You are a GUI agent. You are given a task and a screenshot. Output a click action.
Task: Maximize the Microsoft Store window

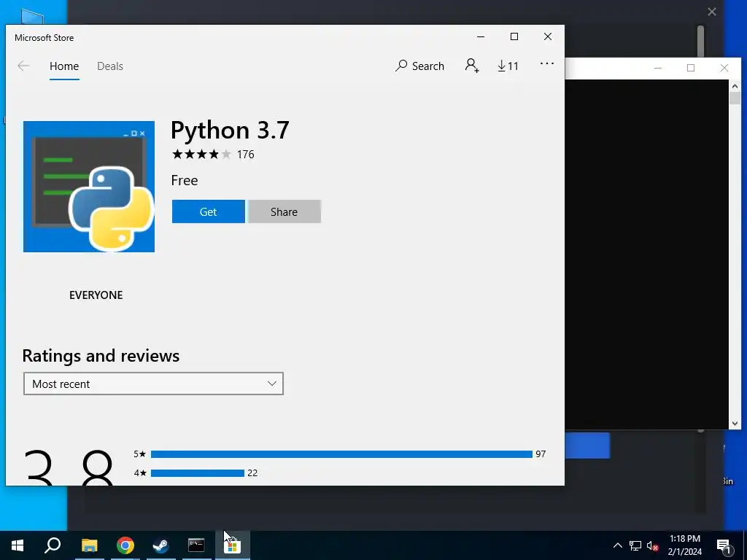[x=514, y=36]
